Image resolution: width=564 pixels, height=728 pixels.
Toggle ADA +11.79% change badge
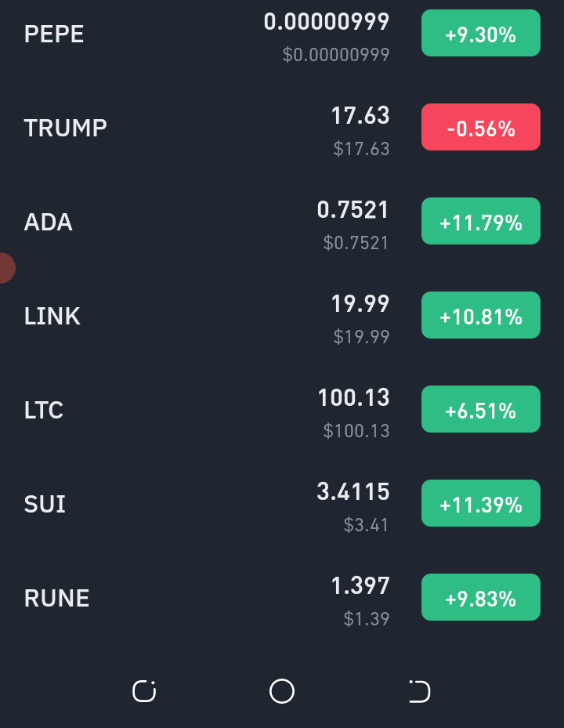coord(480,221)
